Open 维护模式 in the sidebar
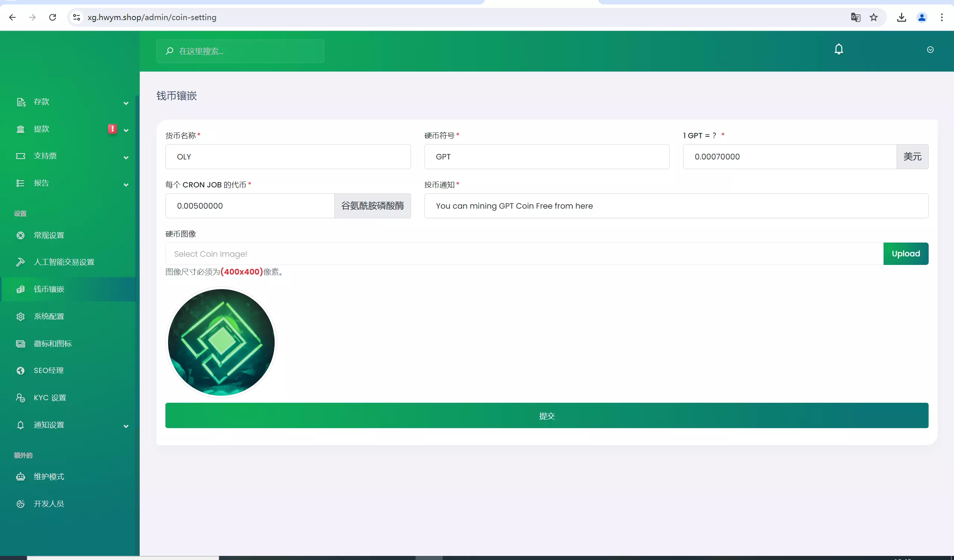 49,477
